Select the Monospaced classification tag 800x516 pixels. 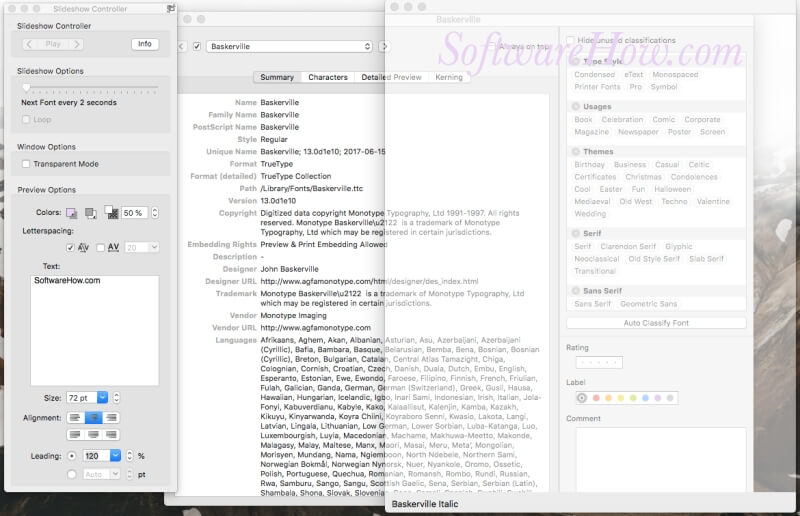675,75
